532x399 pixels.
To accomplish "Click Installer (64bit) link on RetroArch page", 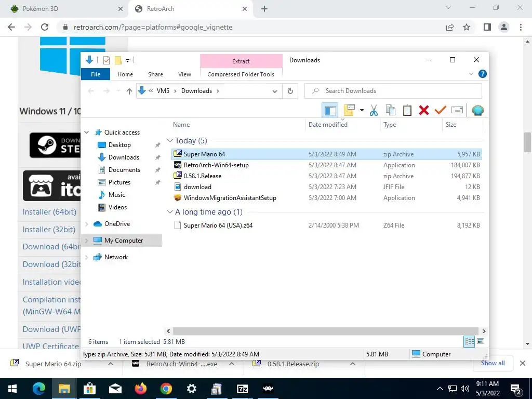I will pos(49,212).
